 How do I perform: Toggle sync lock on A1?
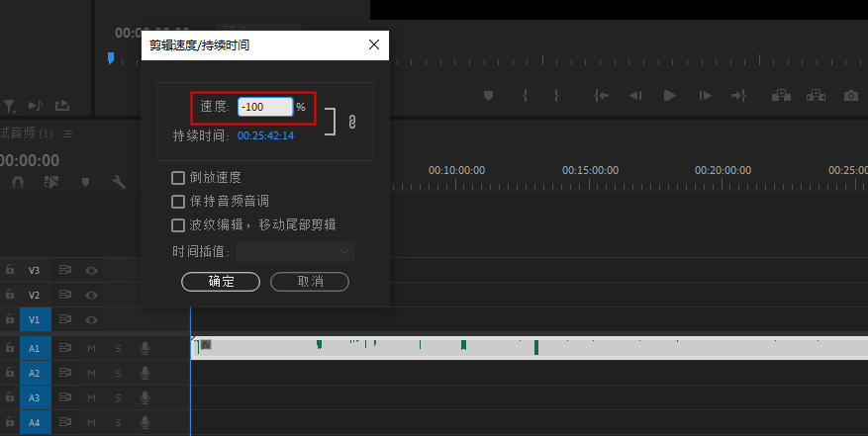click(65, 348)
